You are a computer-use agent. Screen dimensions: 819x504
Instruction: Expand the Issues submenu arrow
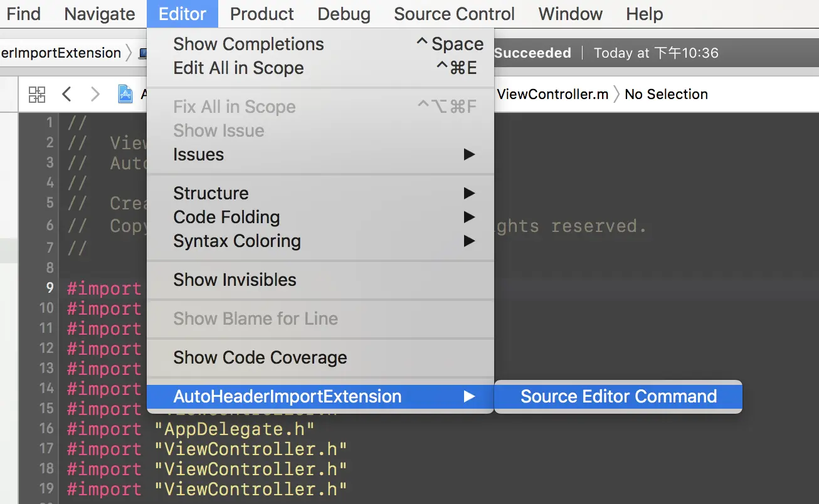click(468, 155)
